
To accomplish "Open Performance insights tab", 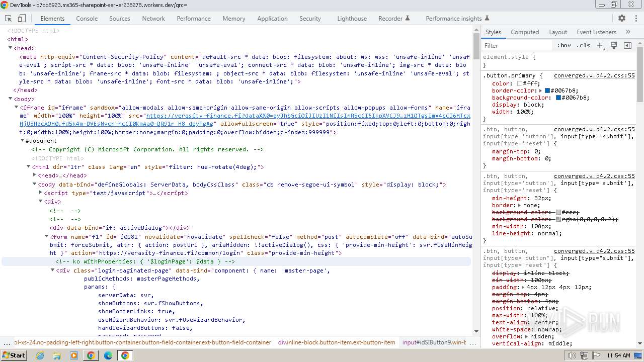I will [x=458, y=18].
